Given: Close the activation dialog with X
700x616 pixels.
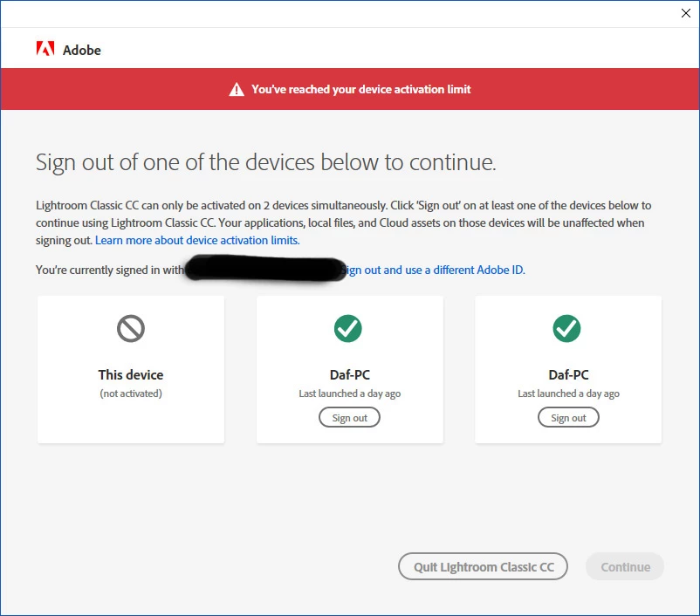Looking at the screenshot, I should tap(686, 13).
